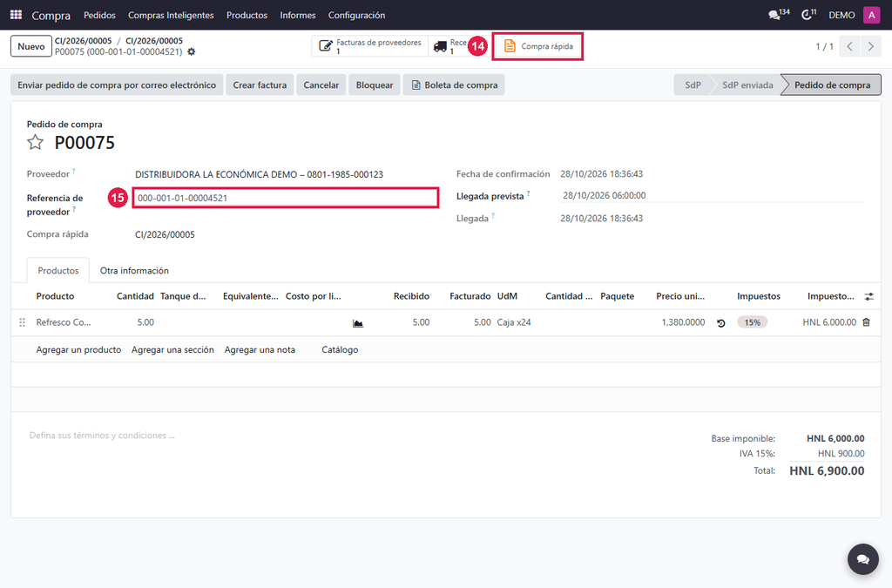The image size is (892, 588).
Task: Open the live chat bubble button
Action: (x=863, y=559)
